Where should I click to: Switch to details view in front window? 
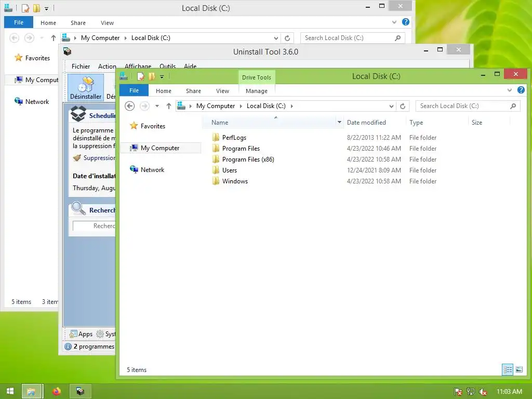pyautogui.click(x=508, y=369)
